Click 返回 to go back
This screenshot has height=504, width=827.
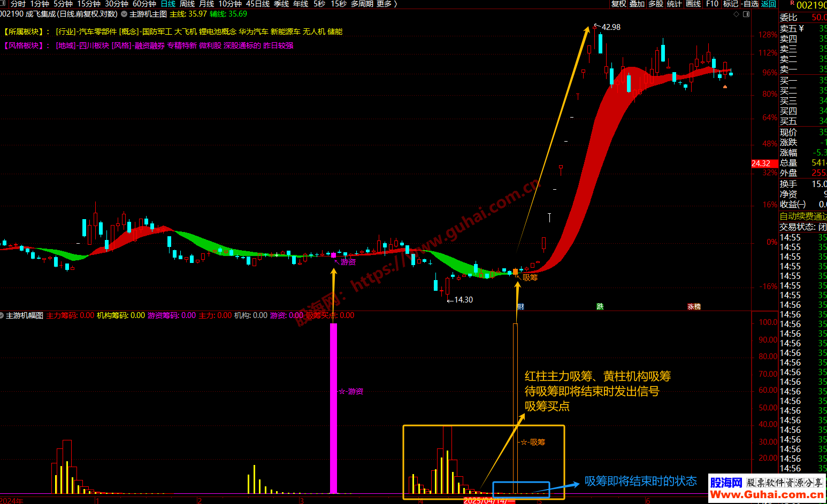(769, 4)
